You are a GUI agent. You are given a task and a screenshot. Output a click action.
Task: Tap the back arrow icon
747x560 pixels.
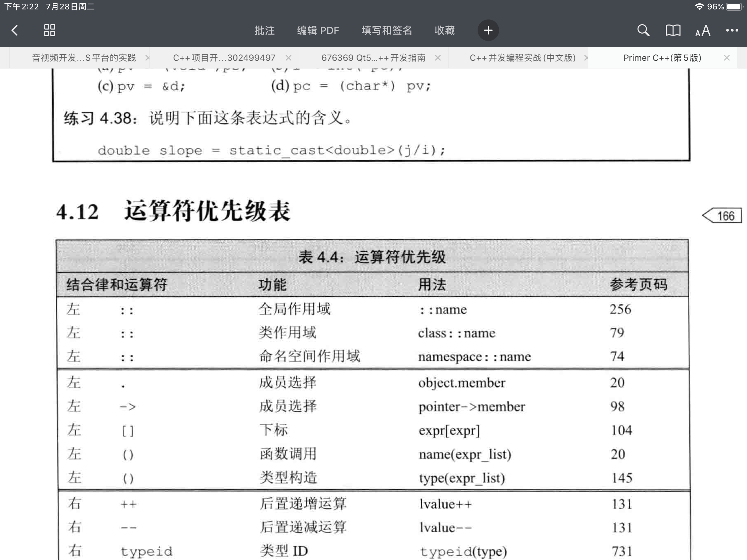click(15, 30)
